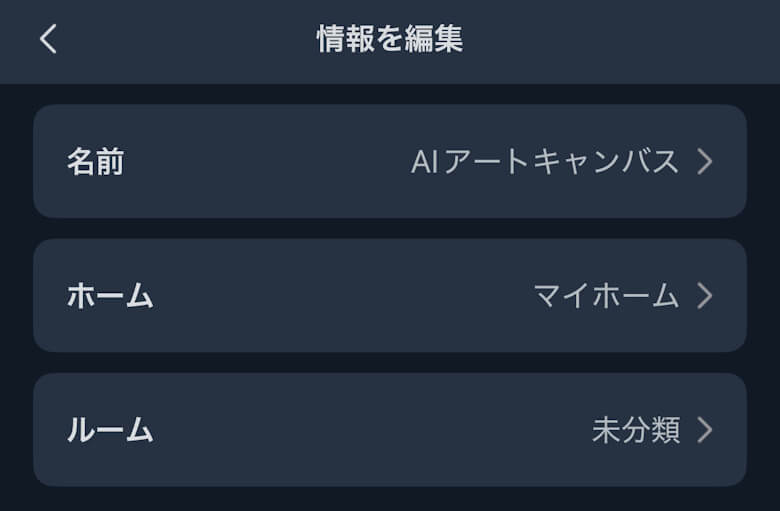Click the chevron beside AIアートキャンバス

point(705,161)
